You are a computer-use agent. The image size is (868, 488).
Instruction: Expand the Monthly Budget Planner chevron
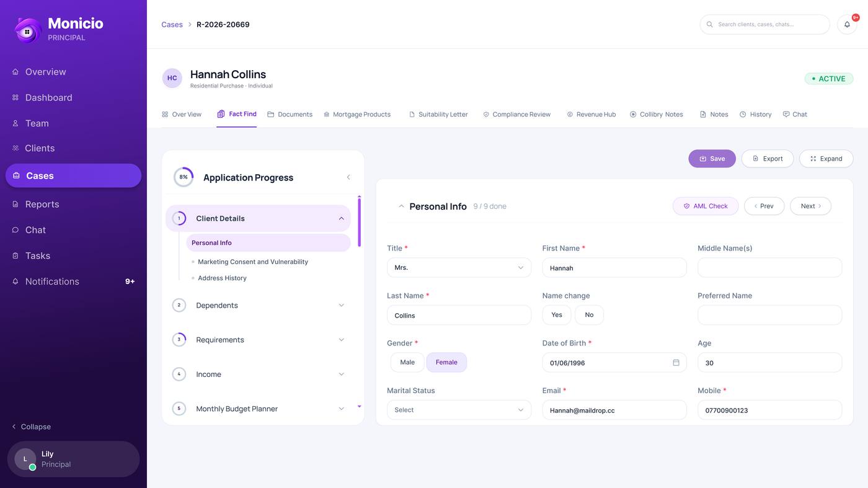341,409
